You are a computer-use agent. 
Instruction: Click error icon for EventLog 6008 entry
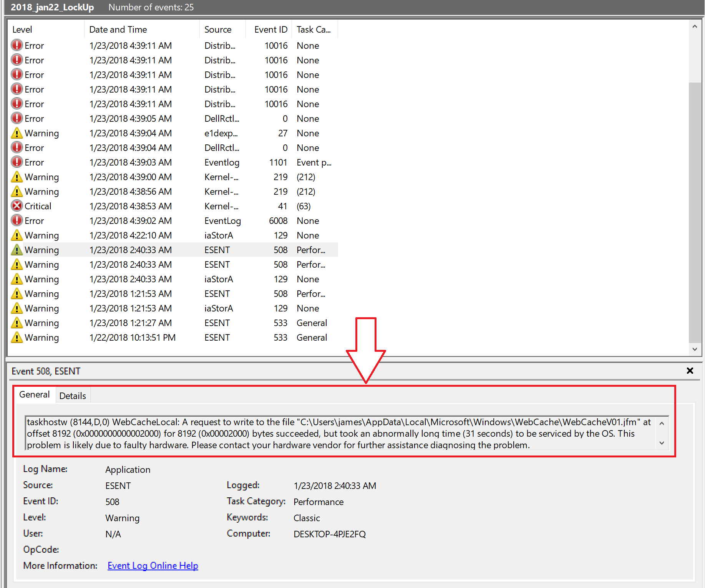tap(17, 221)
